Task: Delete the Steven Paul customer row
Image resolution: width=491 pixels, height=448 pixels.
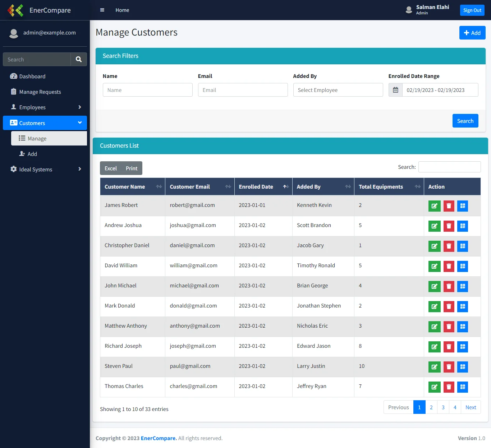Action: (x=449, y=367)
